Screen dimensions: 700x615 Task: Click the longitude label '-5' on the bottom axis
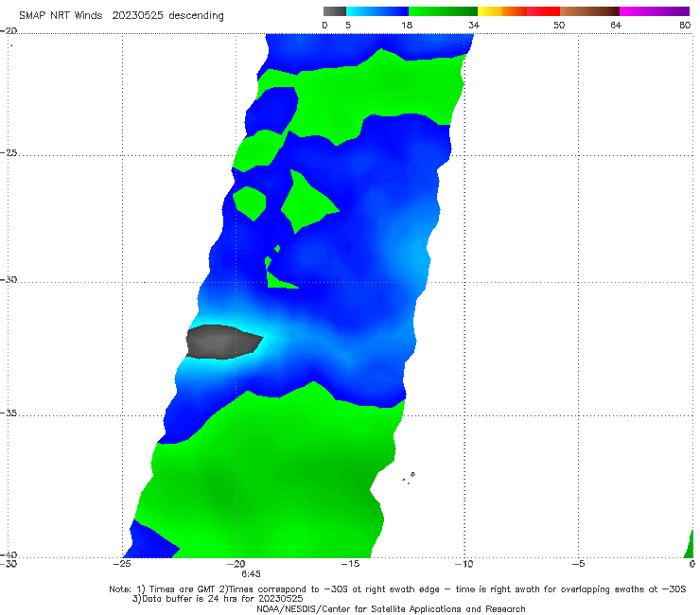[578, 564]
